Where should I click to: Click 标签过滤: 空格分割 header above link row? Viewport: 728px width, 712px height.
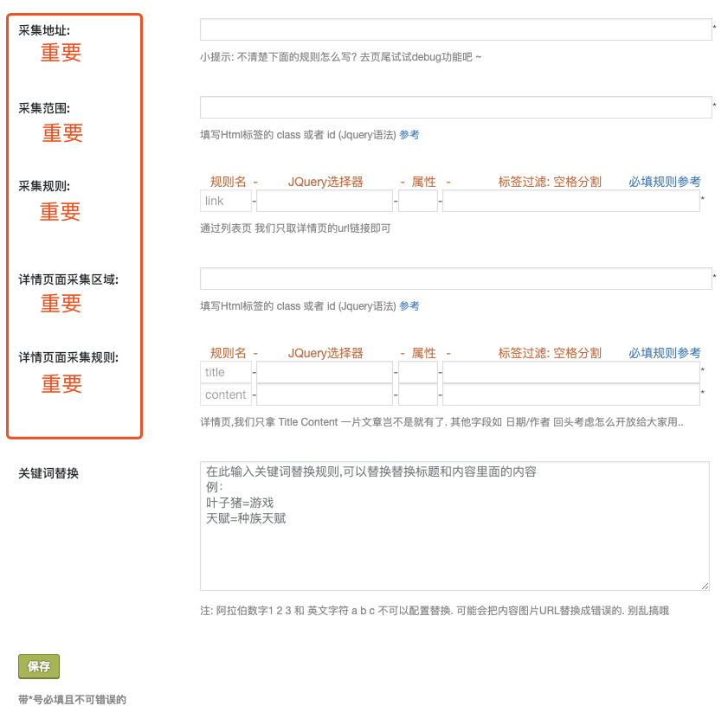point(550,182)
